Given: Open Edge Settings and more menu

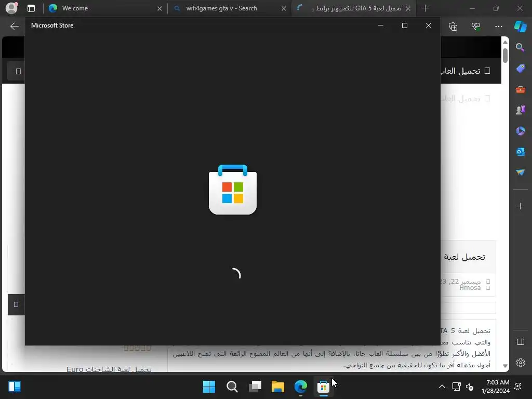Looking at the screenshot, I should pyautogui.click(x=498, y=26).
